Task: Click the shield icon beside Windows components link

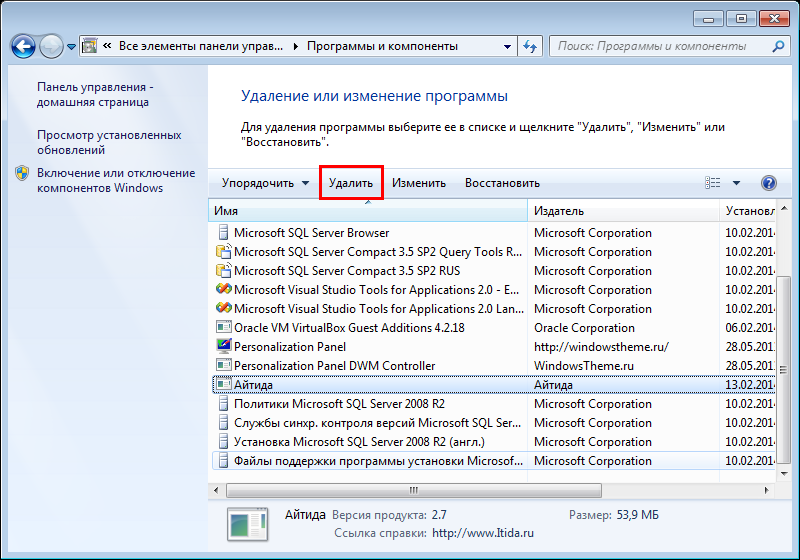Action: (x=22, y=173)
